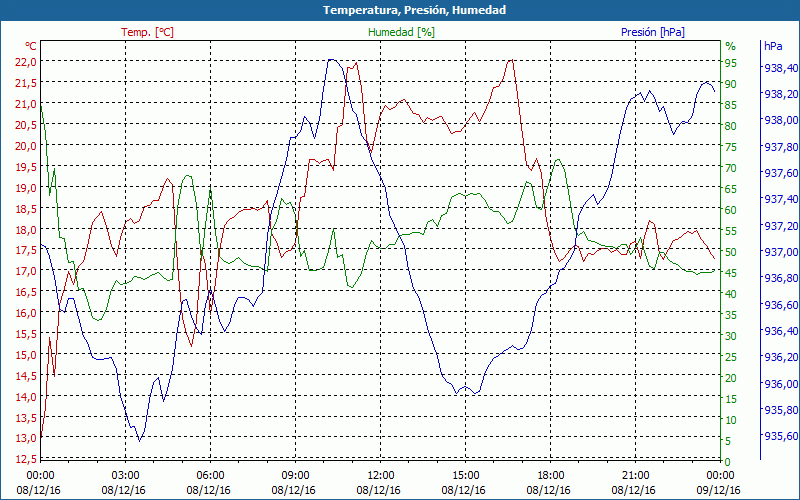Click the '21,0' temperature axis value
800x500 pixels.
26,104
